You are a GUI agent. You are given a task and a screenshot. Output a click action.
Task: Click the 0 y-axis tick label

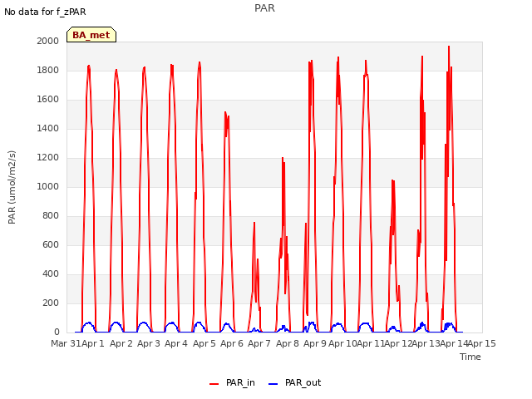[57, 332]
